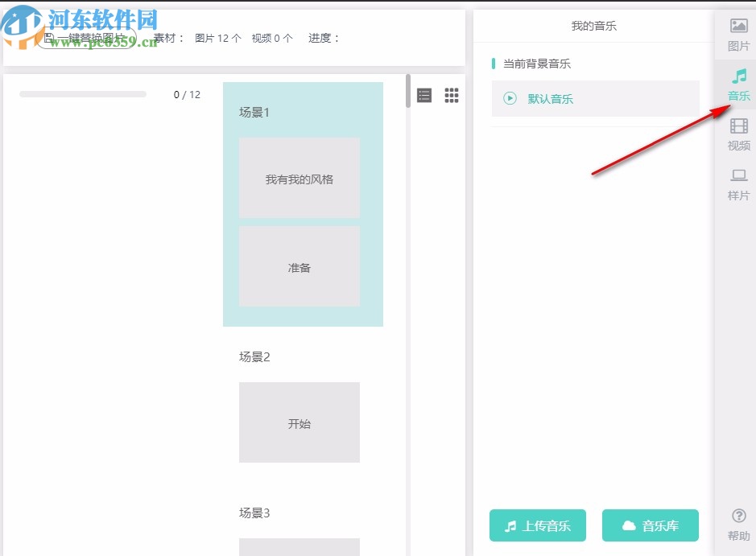Viewport: 756px width, 556px height.
Task: Switch to grid view of scenes
Action: coord(451,95)
